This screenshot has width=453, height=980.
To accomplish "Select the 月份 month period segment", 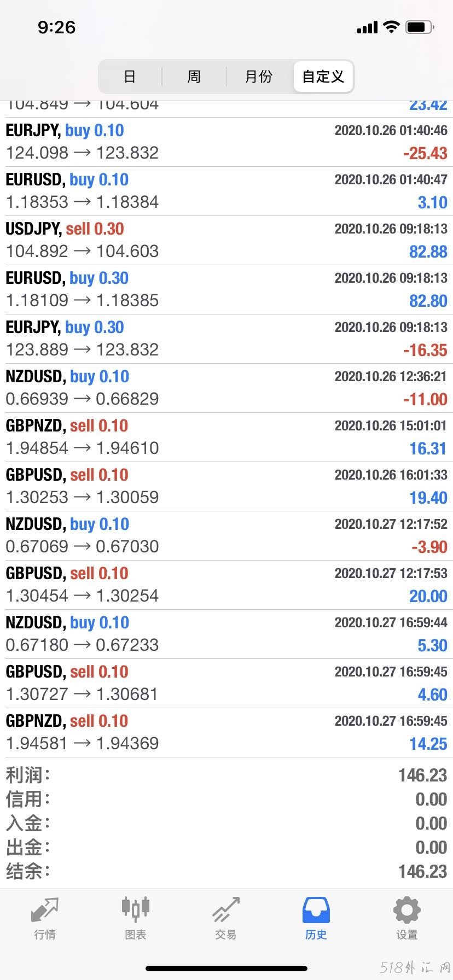I will [259, 77].
